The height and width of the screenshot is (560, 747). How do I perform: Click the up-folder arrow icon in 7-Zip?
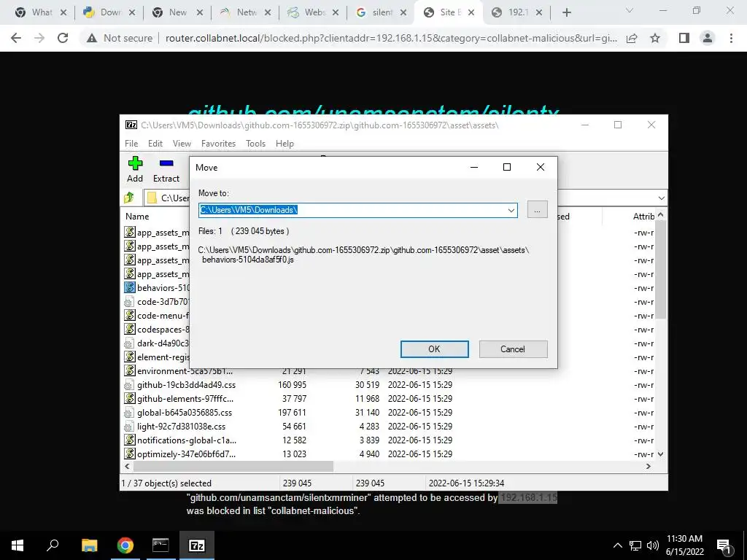click(x=129, y=198)
